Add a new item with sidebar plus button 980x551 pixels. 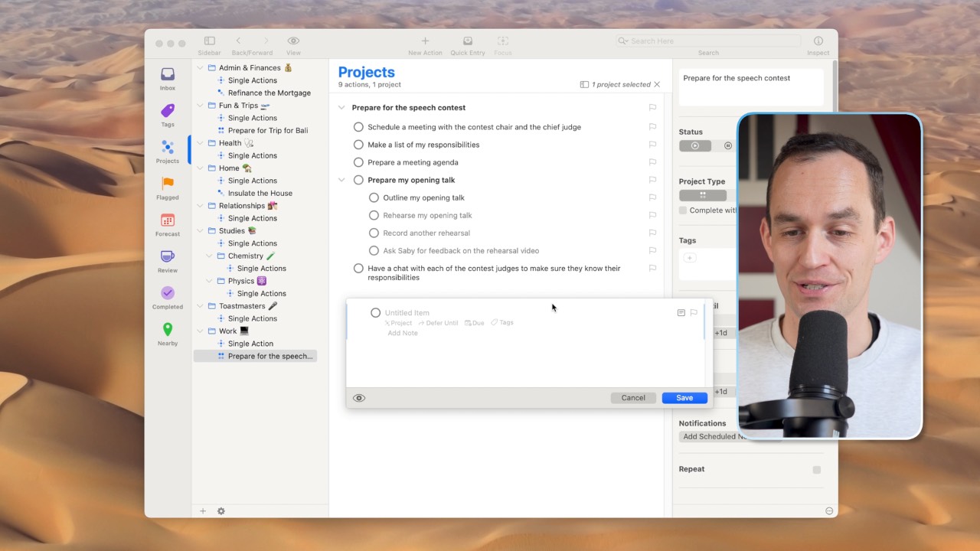pos(203,511)
